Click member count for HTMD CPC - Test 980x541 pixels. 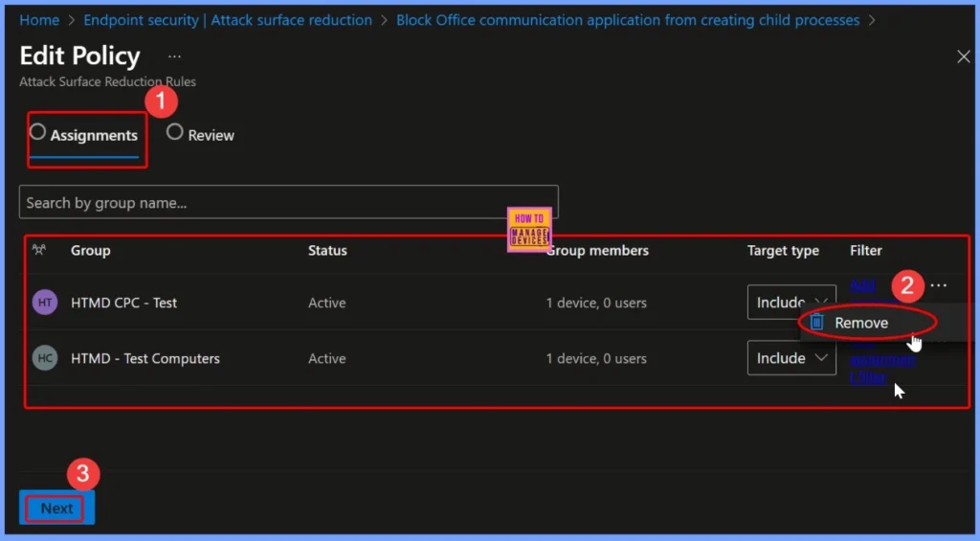pos(596,303)
